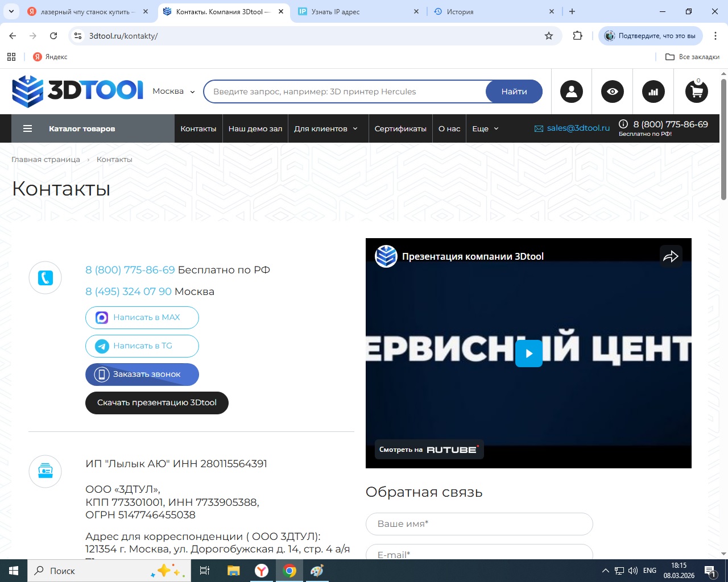Open the Наш демо зал menu item
728x582 pixels.
pos(255,128)
